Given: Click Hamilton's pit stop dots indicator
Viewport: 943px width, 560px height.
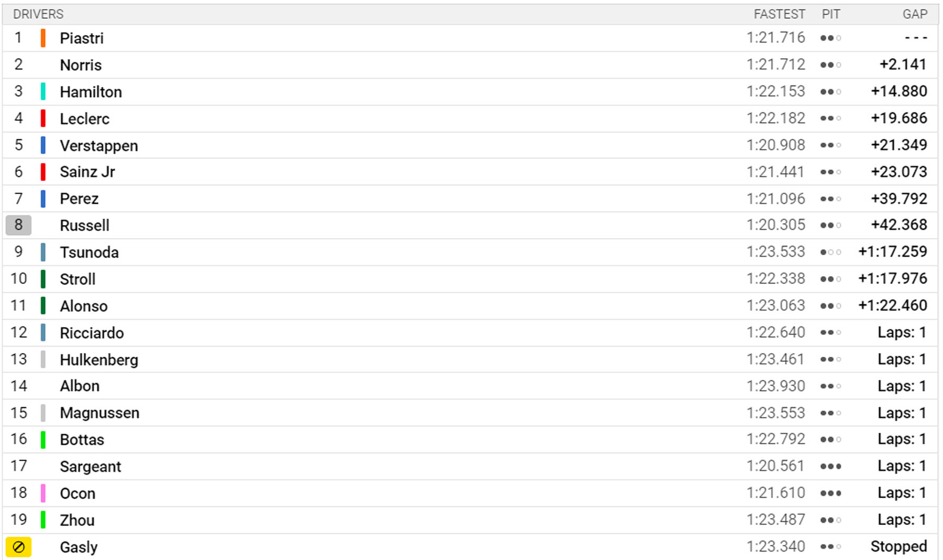Looking at the screenshot, I should tap(830, 92).
